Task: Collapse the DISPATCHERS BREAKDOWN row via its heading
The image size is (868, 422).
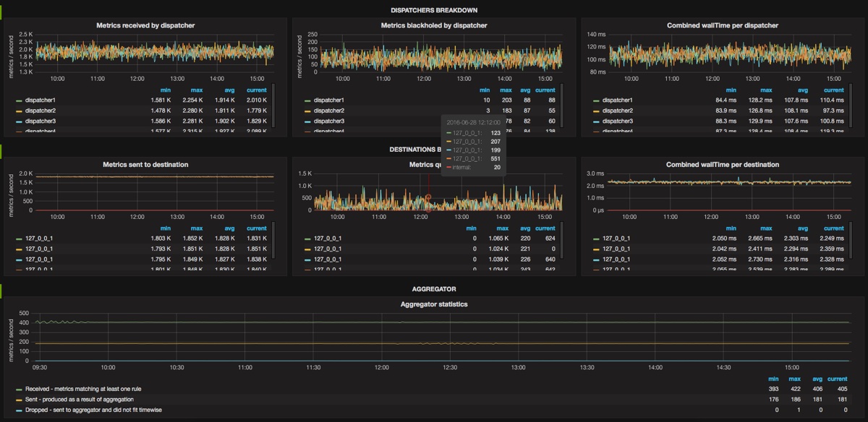Action: (433, 10)
